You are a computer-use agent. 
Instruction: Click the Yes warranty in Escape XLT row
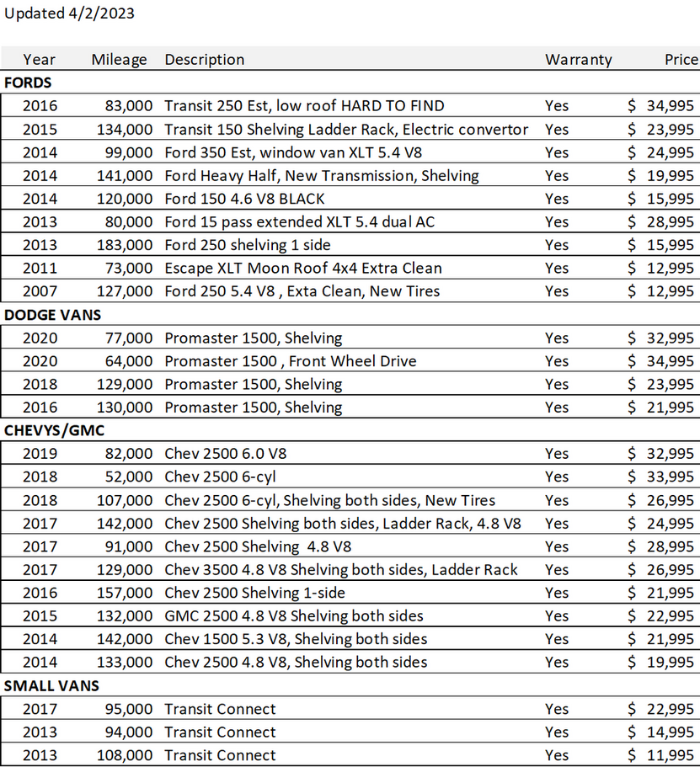(557, 268)
